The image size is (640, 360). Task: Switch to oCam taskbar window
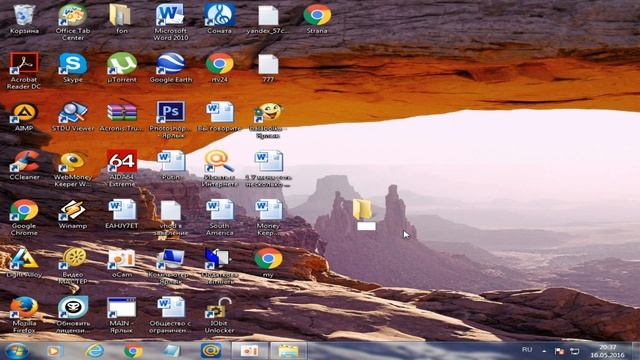250,351
